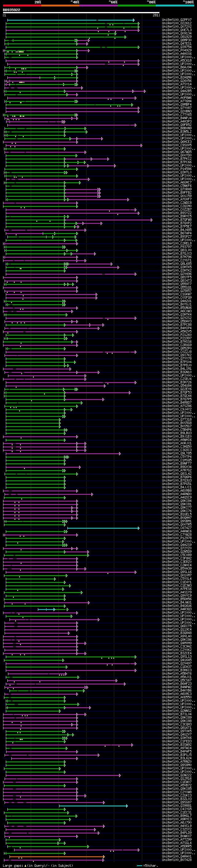The height and width of the screenshot is (868, 197).
Task: Select hit label UniRef100_P04929
Action: (177, 50)
